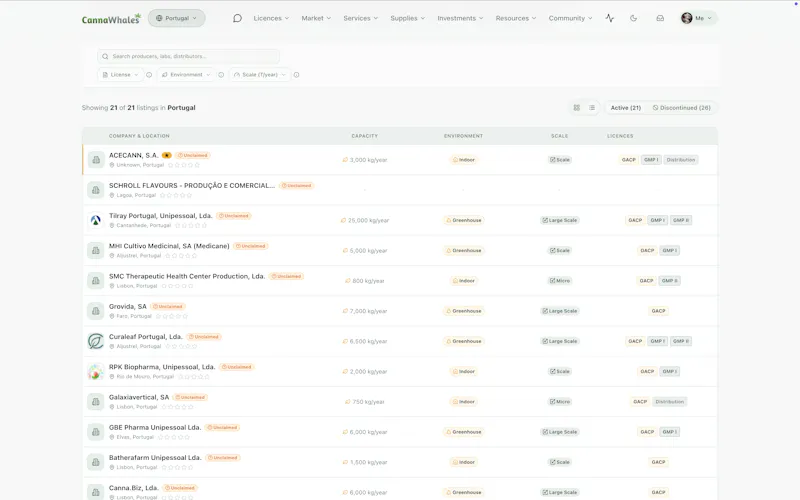The width and height of the screenshot is (800, 500).
Task: Open Tilray Portugal, Unipessoal, Lda. listing
Action: tap(160, 216)
